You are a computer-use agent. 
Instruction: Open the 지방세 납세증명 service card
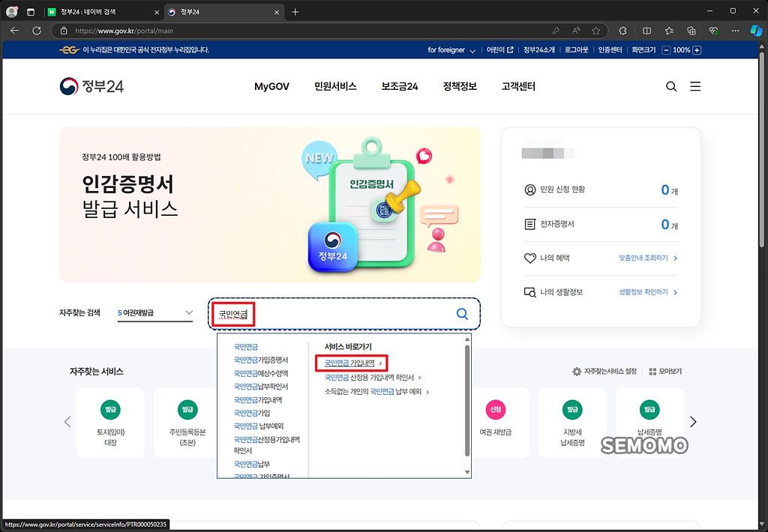point(572,423)
